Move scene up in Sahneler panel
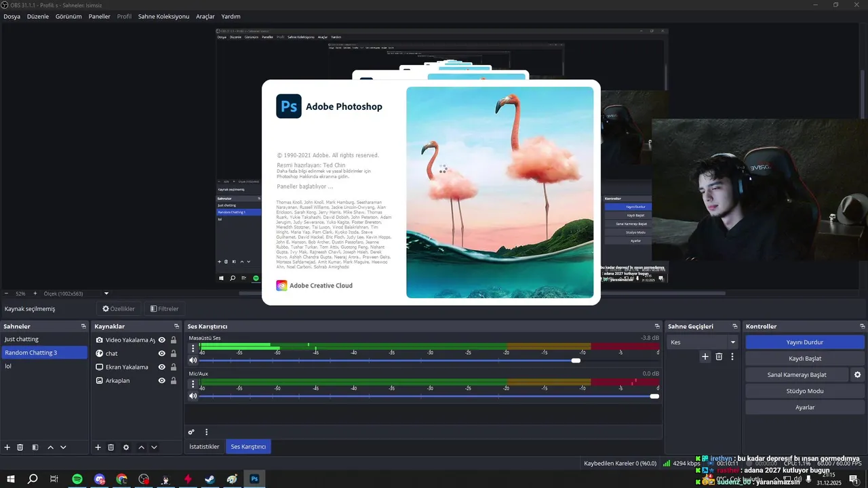The height and width of the screenshot is (488, 868). point(50,447)
